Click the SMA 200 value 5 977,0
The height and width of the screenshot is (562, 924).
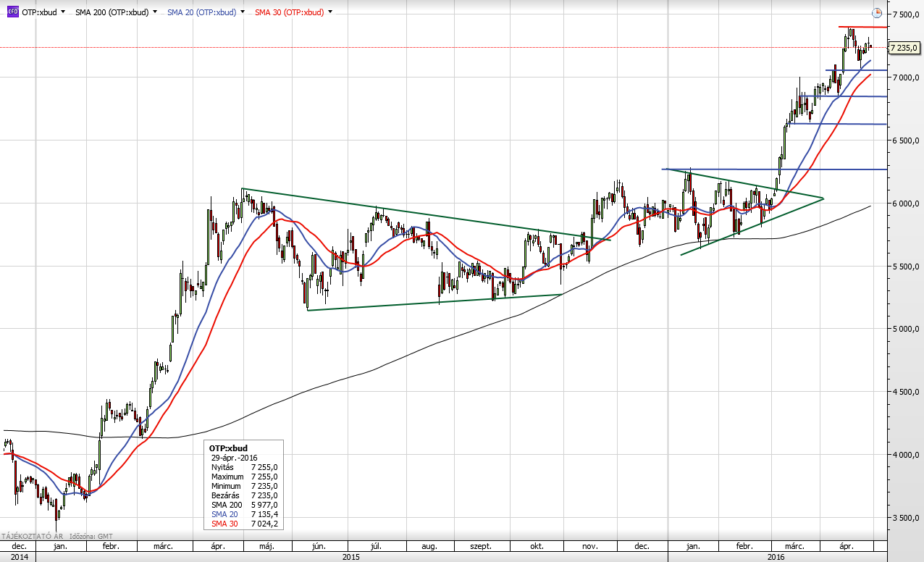click(264, 505)
